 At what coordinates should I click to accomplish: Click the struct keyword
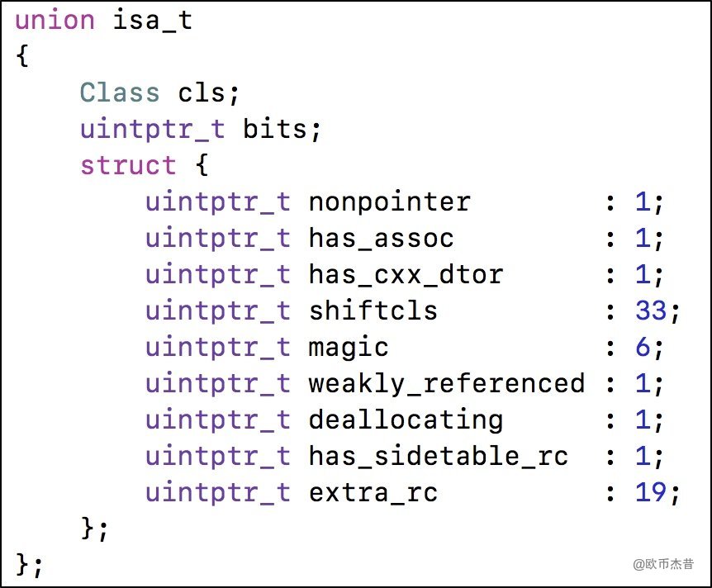click(x=128, y=165)
